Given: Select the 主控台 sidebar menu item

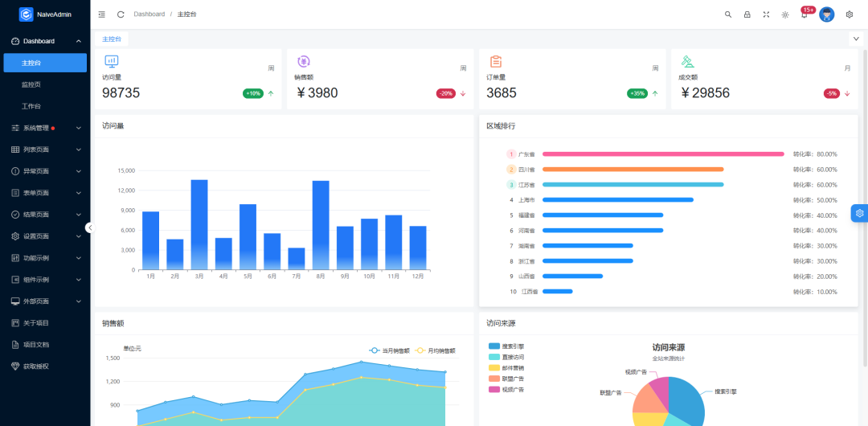Looking at the screenshot, I should [45, 63].
